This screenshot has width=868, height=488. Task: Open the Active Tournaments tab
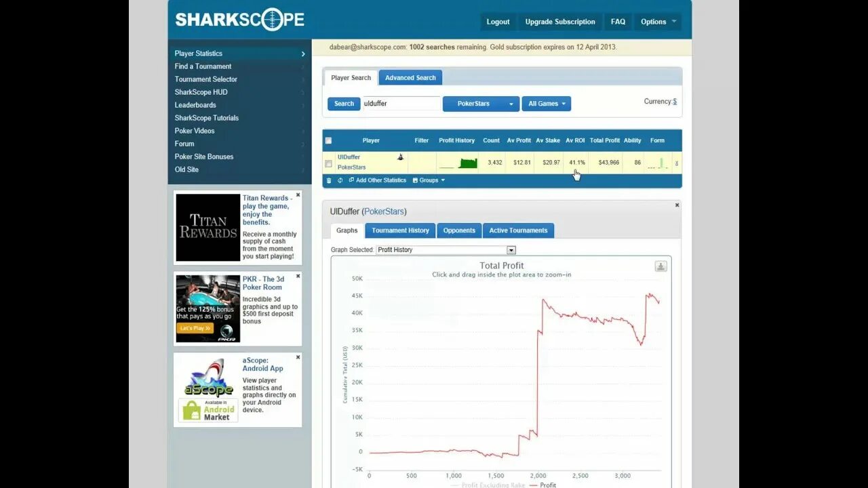coord(519,230)
